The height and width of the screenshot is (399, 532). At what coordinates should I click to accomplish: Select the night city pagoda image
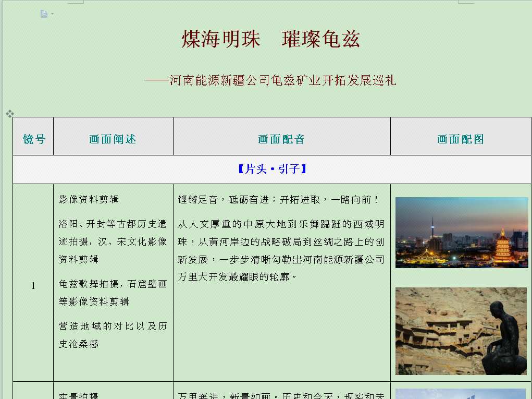point(462,233)
